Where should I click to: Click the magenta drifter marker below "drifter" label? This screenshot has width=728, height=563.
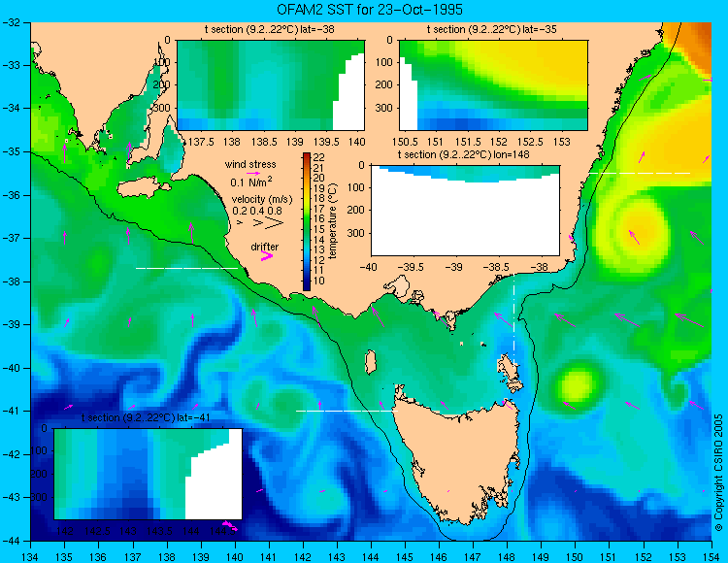pos(267,255)
